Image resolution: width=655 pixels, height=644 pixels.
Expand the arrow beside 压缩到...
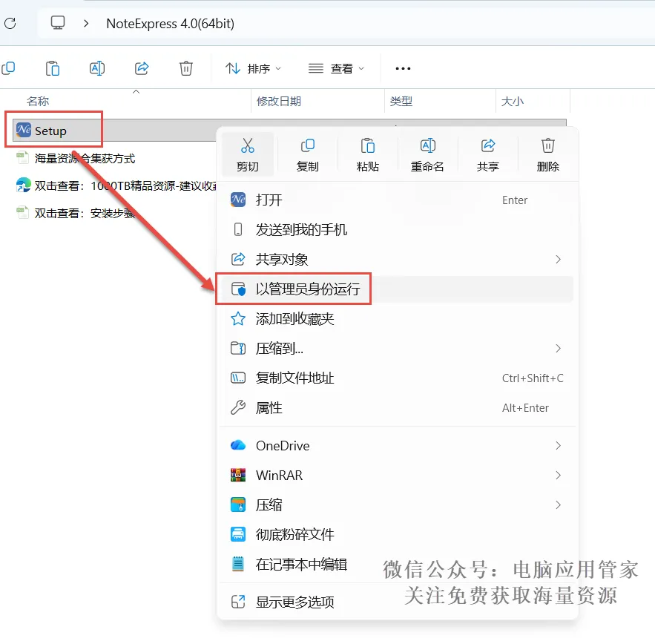coord(558,348)
